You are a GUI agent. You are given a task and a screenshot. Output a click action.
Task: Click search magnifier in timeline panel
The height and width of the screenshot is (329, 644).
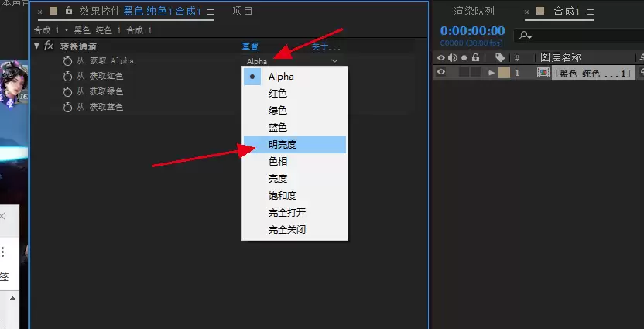(525, 36)
